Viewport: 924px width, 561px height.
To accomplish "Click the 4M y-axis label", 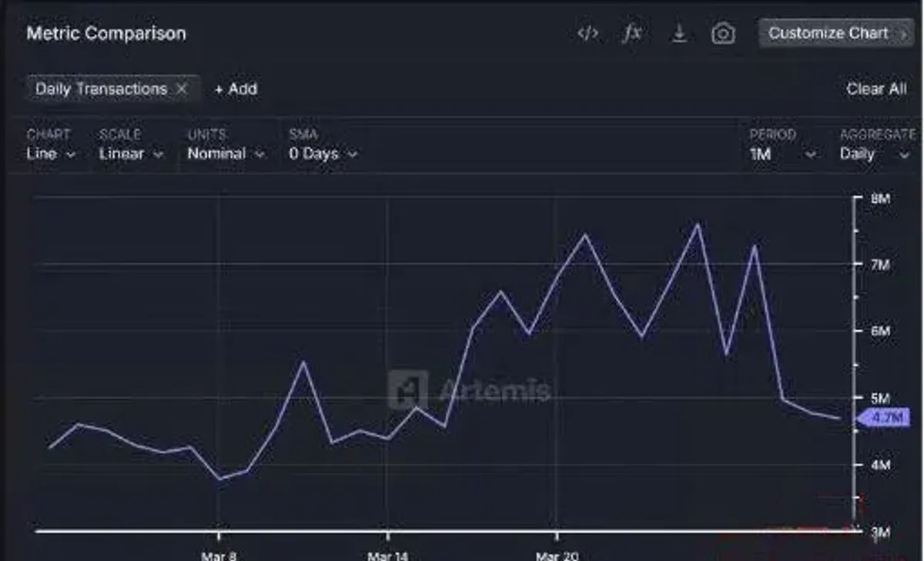I will coord(880,465).
